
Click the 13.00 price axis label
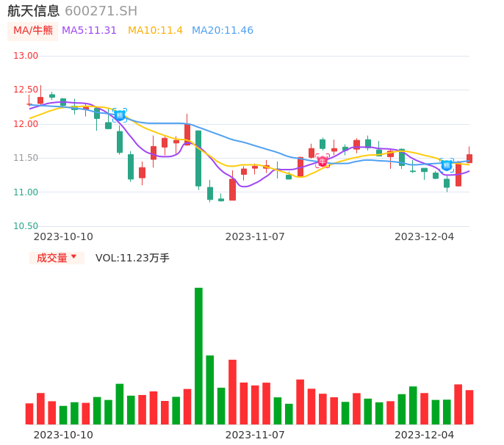pos(26,56)
